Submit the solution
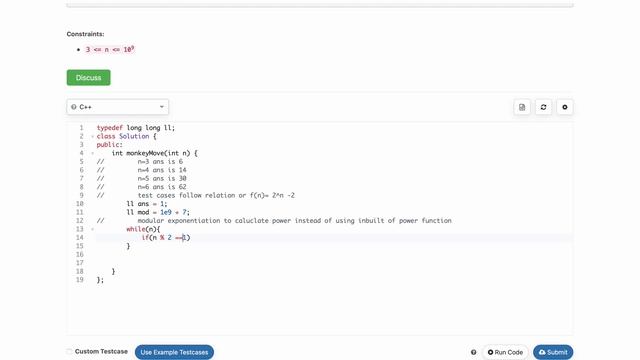This screenshot has height=360, width=640. click(553, 352)
